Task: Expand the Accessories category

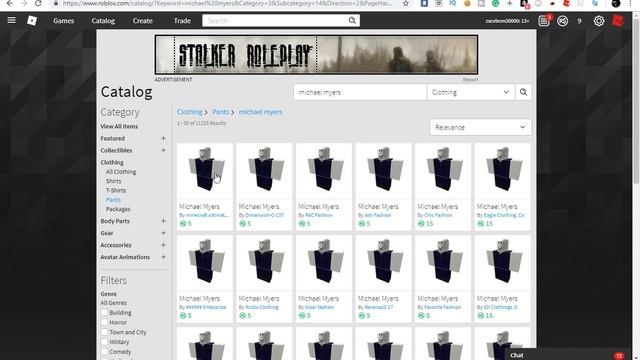Action: [163, 245]
